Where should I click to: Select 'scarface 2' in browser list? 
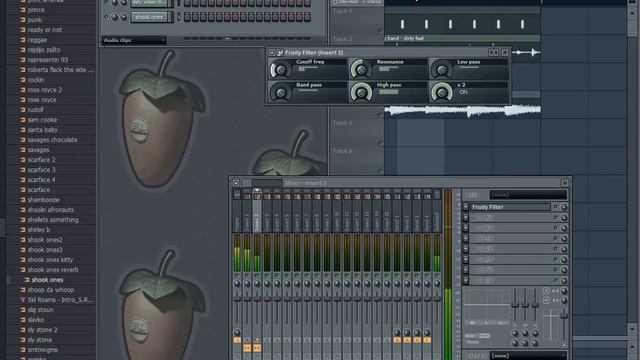[42, 160]
